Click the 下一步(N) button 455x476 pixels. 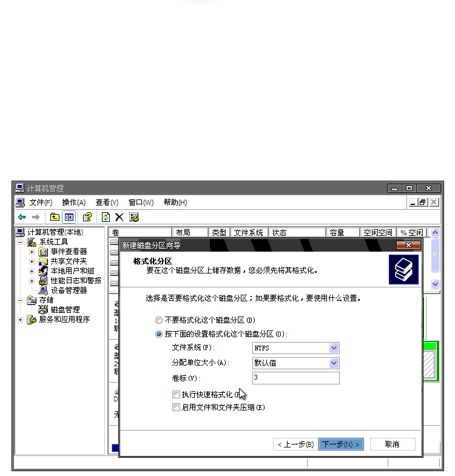coord(341,444)
